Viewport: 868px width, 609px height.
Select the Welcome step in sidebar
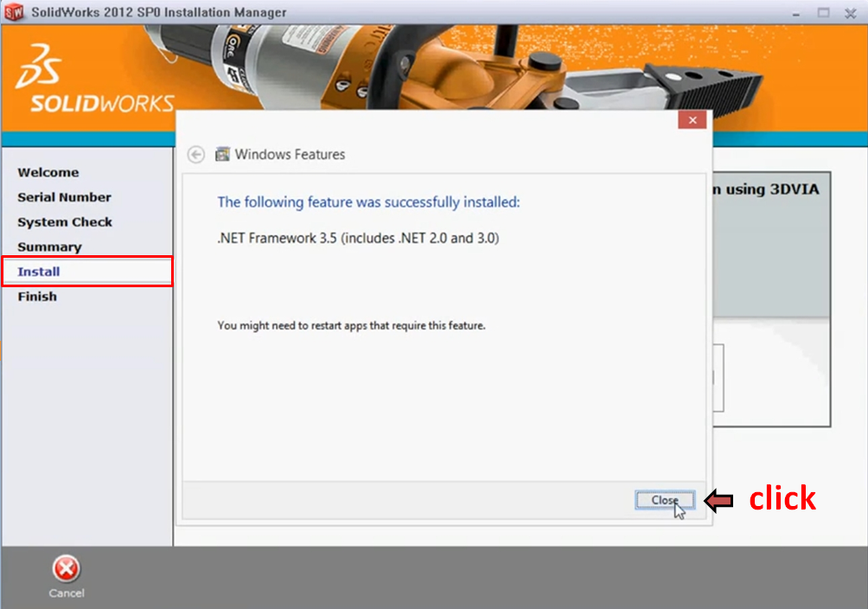coord(48,172)
